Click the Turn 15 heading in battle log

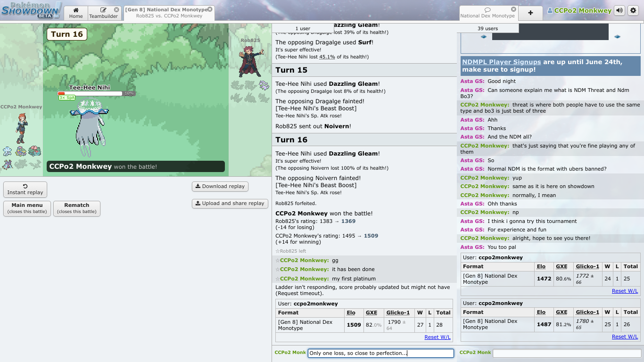coord(291,70)
